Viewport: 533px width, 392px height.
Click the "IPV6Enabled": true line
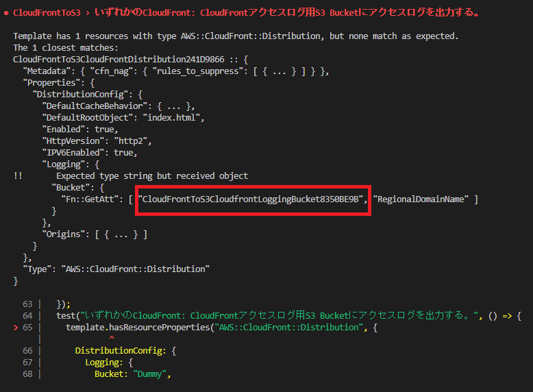click(x=89, y=153)
